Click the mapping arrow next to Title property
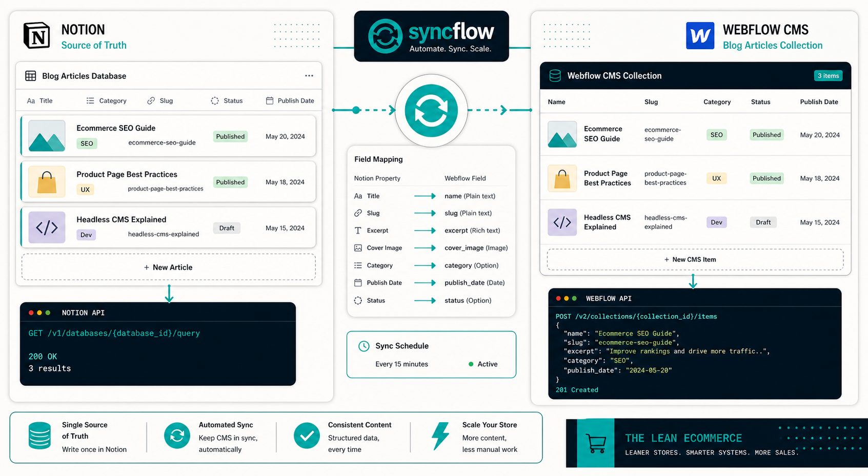The image size is (868, 476). [425, 196]
